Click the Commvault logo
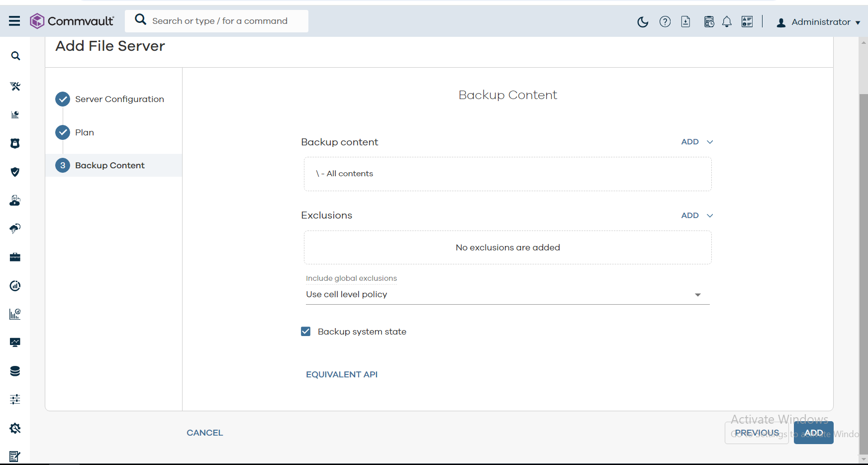Screen dimensions: 868x465 (72, 21)
